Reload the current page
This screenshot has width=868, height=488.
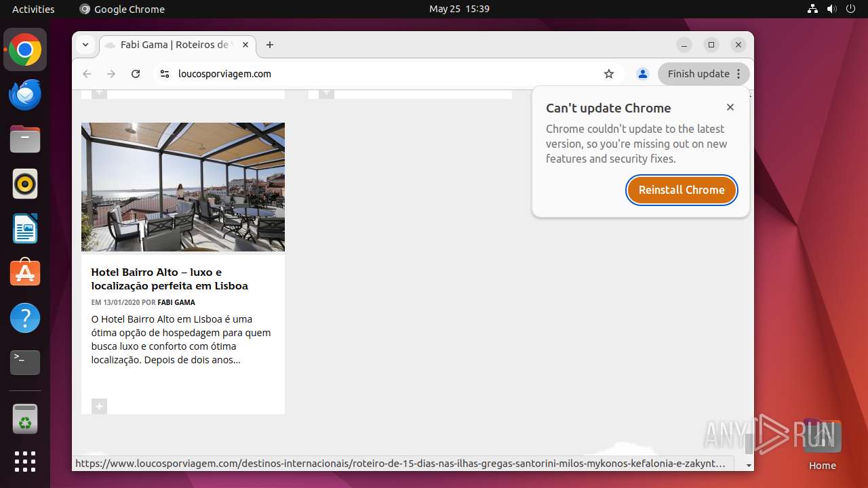[136, 74]
